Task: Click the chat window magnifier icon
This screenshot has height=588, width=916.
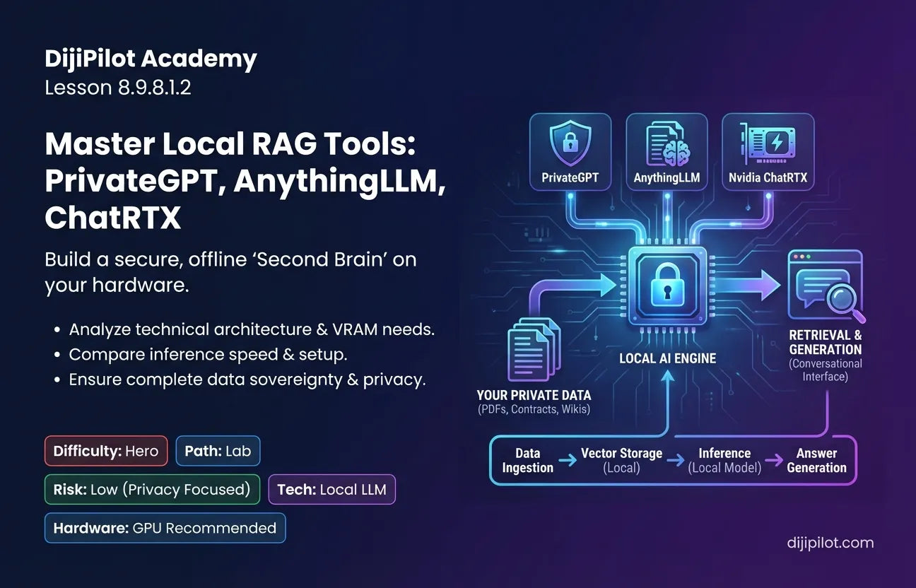Action: [826, 288]
